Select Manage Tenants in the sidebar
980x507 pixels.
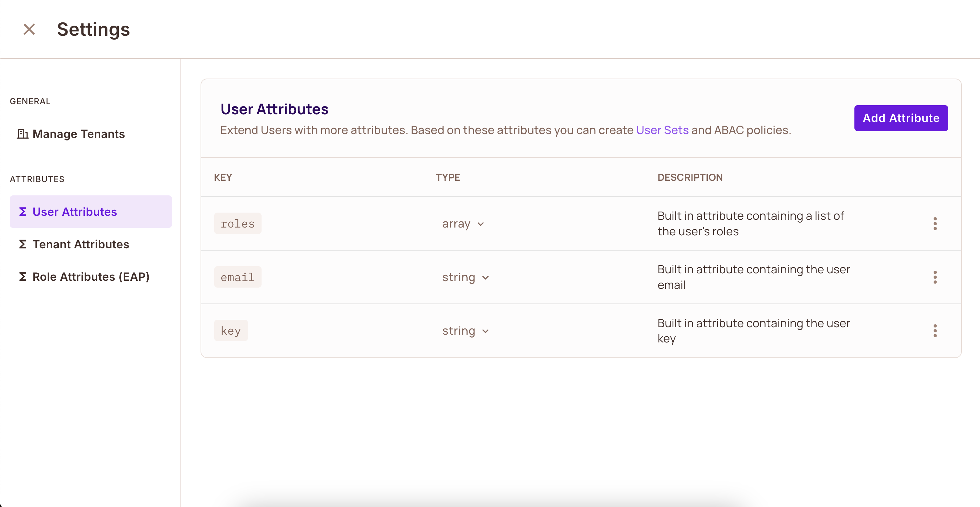(x=78, y=134)
